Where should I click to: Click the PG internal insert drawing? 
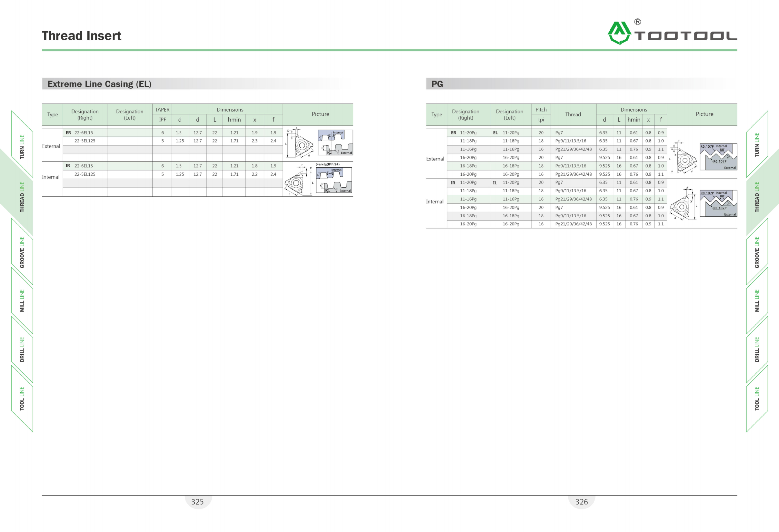point(683,203)
